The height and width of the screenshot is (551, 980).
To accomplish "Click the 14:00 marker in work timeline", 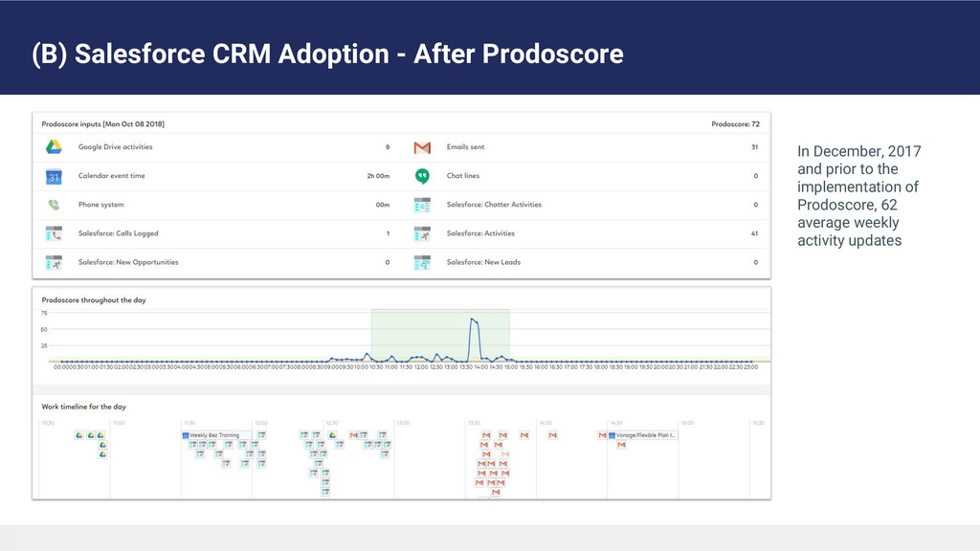I will coord(545,423).
